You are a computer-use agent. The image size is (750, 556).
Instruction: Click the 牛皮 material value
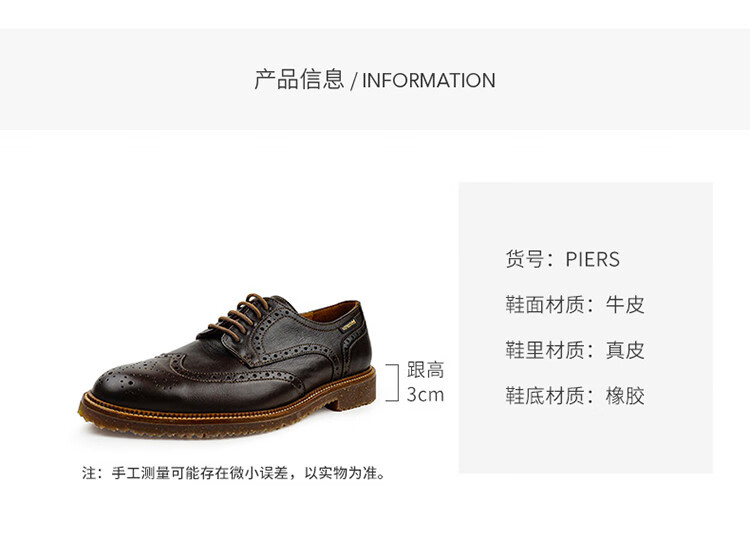tap(625, 305)
